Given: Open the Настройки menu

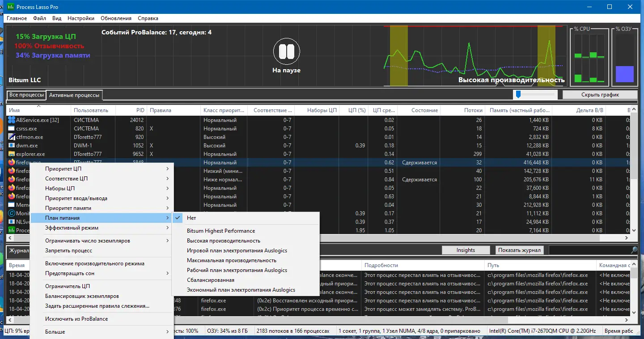Looking at the screenshot, I should point(81,18).
